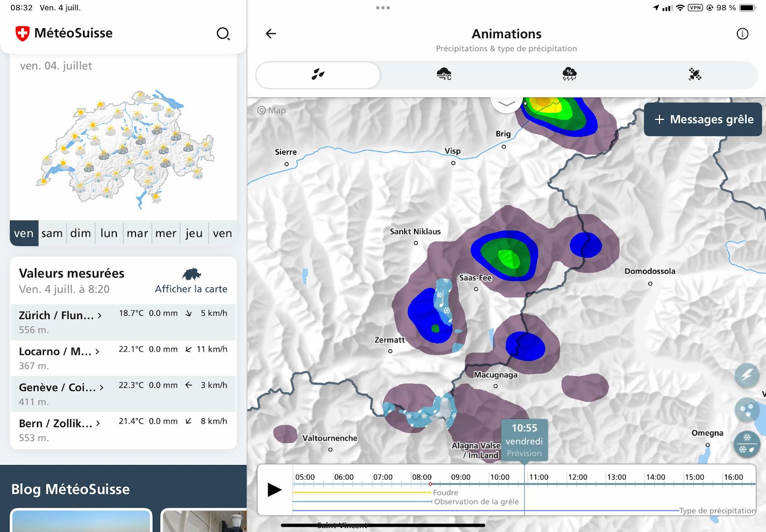This screenshot has height=532, width=766.
Task: Open the animation info icon
Action: [743, 33]
